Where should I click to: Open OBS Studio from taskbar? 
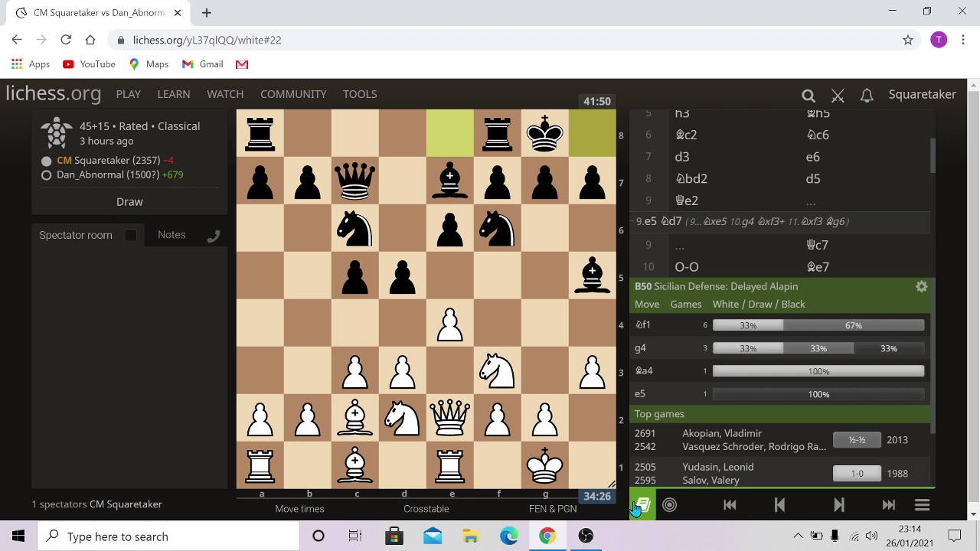click(x=586, y=536)
